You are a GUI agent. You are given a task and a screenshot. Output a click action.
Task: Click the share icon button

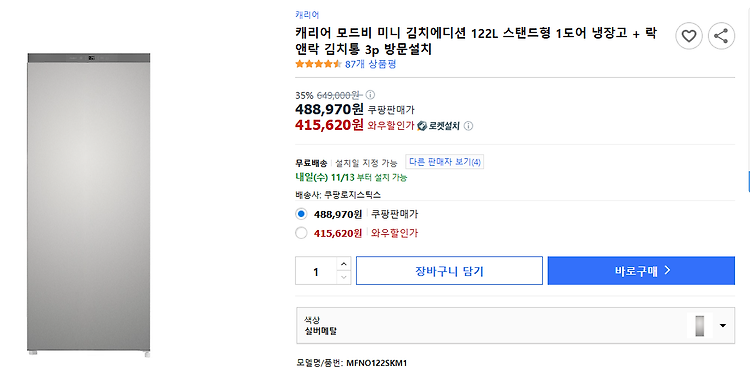pyautogui.click(x=721, y=36)
